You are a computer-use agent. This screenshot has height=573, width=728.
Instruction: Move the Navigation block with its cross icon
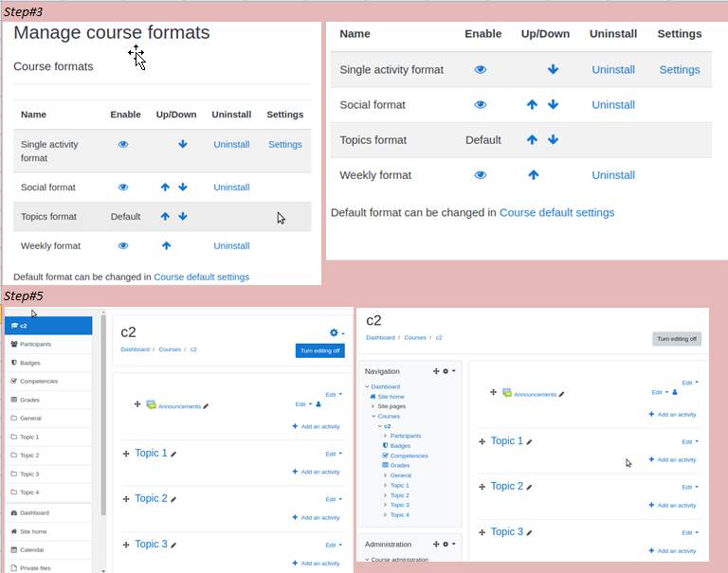click(436, 371)
